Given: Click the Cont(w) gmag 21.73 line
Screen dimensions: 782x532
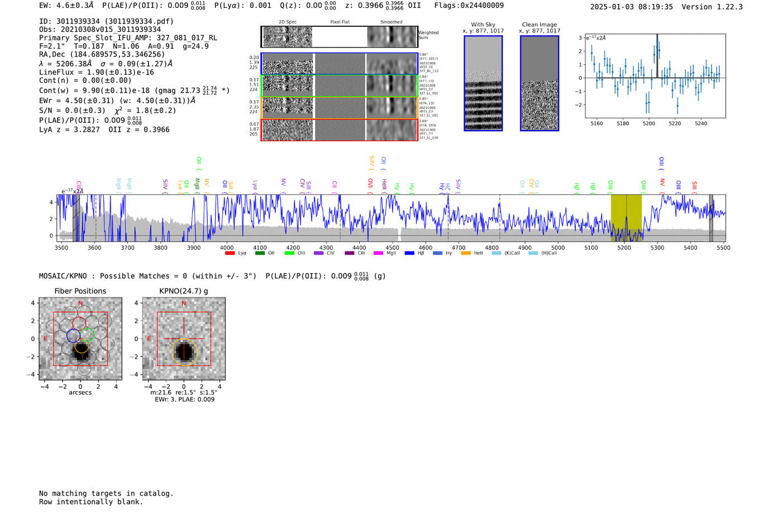Looking at the screenshot, I should [135, 90].
